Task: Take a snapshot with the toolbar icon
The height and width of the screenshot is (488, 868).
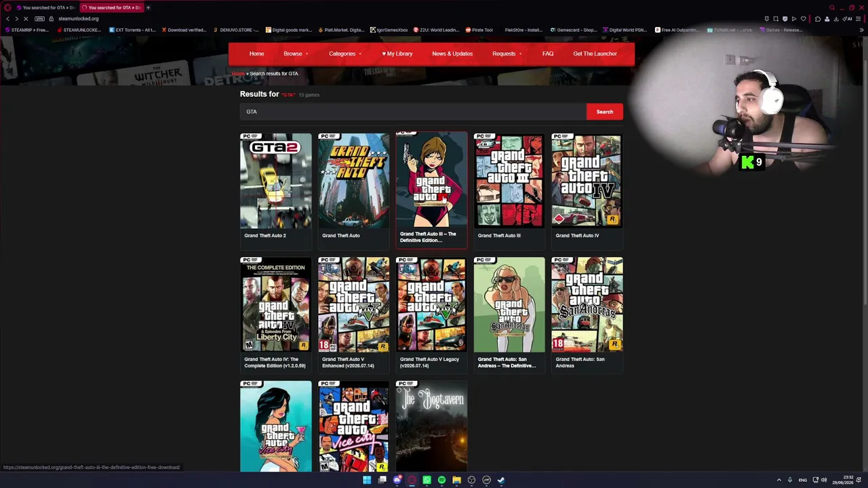Action: tap(776, 18)
